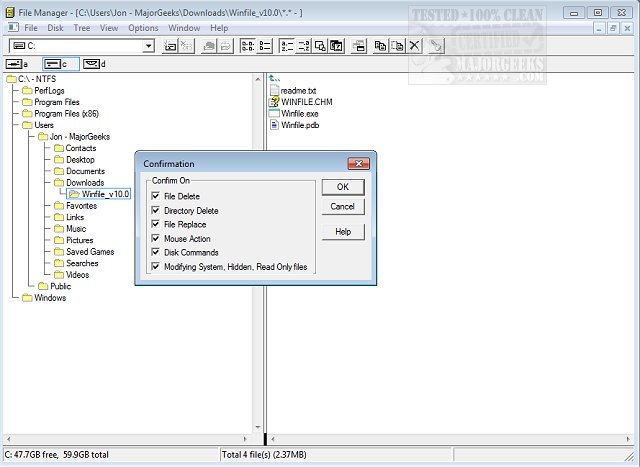Click the Share As toolbar icon

tap(209, 46)
